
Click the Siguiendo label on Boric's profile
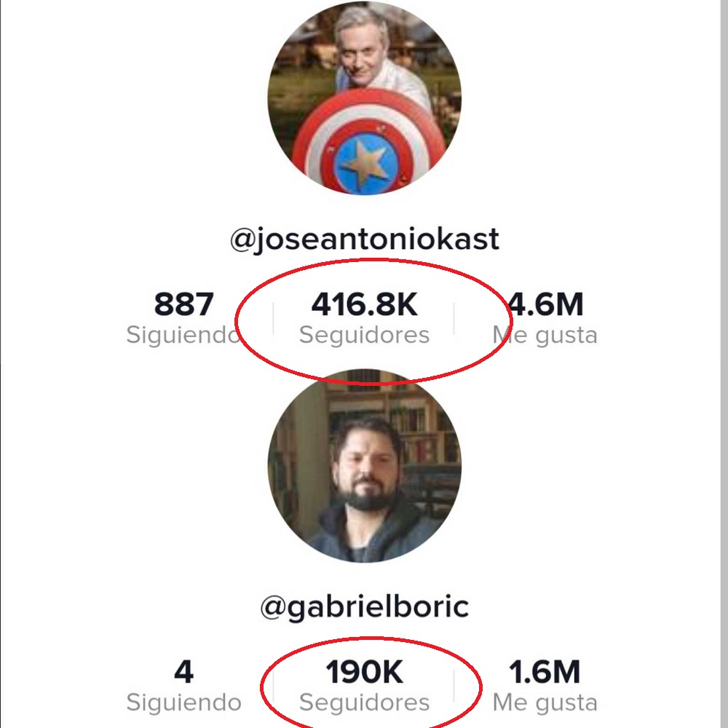tap(183, 703)
